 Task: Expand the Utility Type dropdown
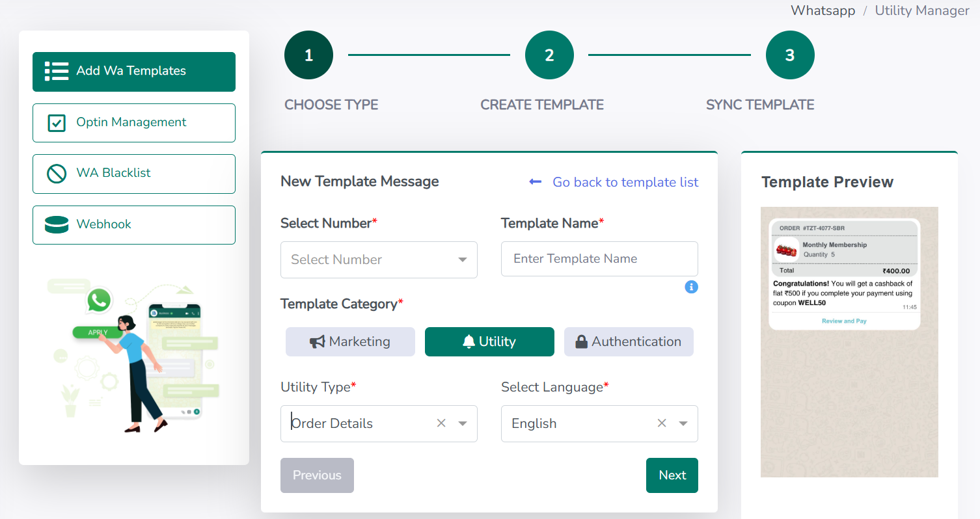tap(462, 423)
